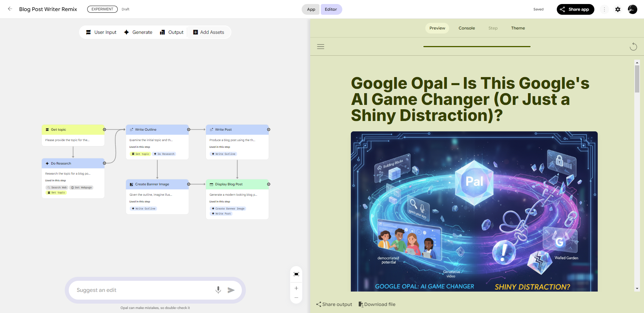Viewport: 644px width, 313px height.
Task: Open the three-dot more options menu
Action: click(x=604, y=9)
